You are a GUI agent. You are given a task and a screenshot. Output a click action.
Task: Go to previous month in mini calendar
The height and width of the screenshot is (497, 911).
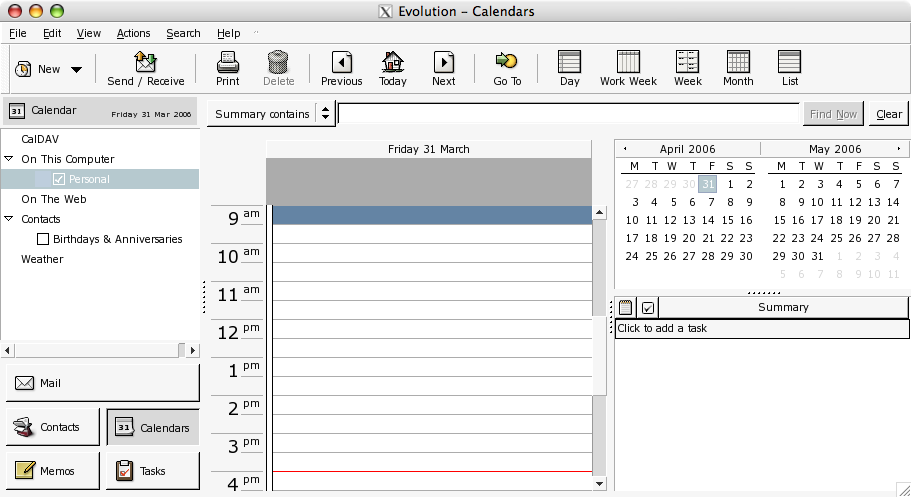point(625,149)
